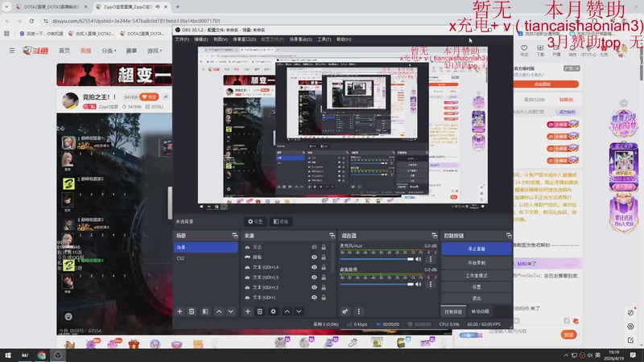The image size is (644, 362).
Task: Hide the 文本 (GDI+) 2 source
Action: point(314,287)
